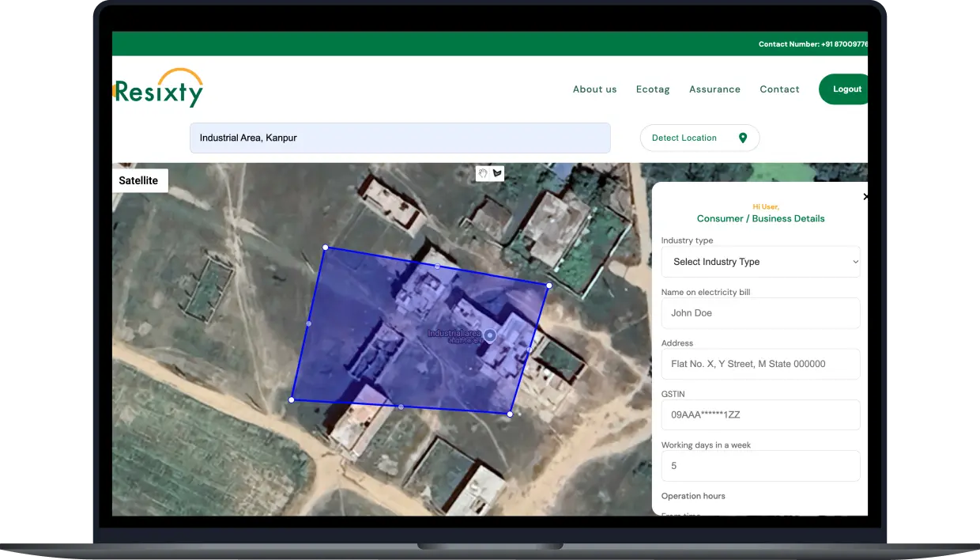Focus the Name on electricity bill field
This screenshot has width=980, height=560.
click(760, 313)
